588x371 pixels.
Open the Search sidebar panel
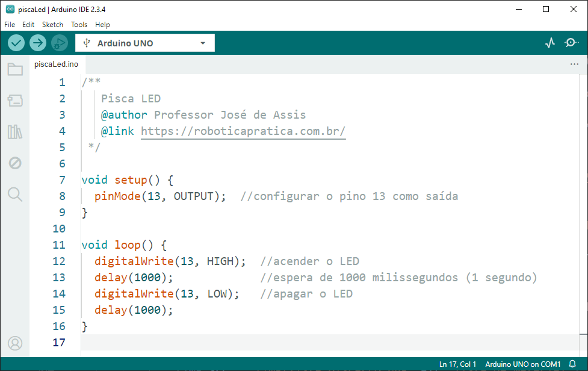coord(15,195)
